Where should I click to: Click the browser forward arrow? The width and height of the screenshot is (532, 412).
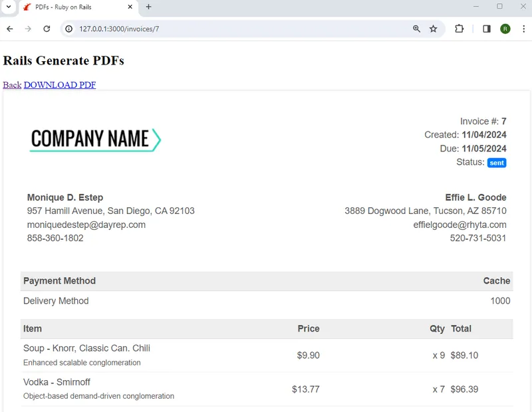28,29
